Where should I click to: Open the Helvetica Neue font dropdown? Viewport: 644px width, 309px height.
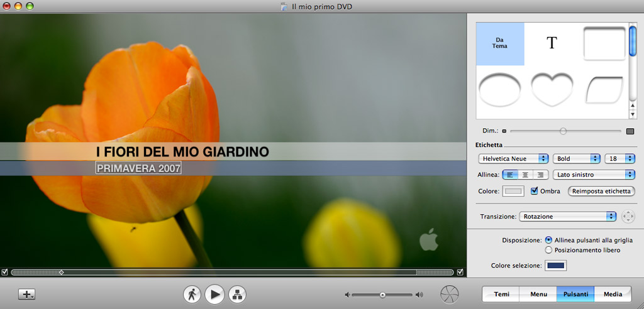(513, 159)
